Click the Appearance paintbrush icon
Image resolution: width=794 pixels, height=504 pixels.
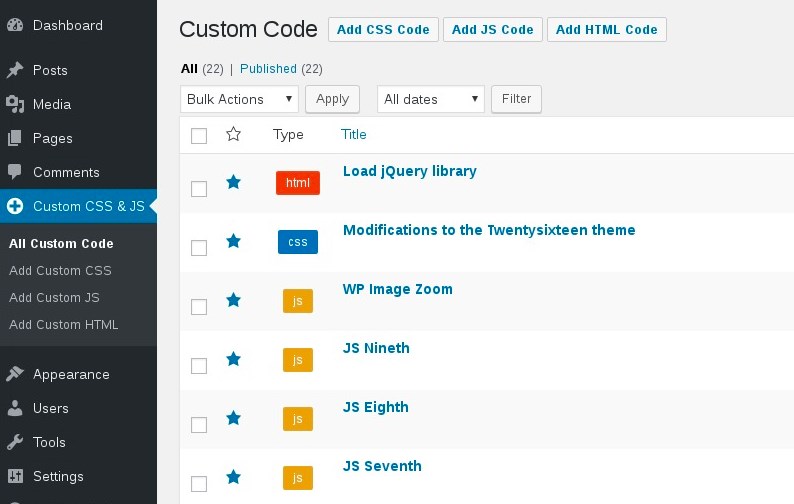[x=15, y=374]
